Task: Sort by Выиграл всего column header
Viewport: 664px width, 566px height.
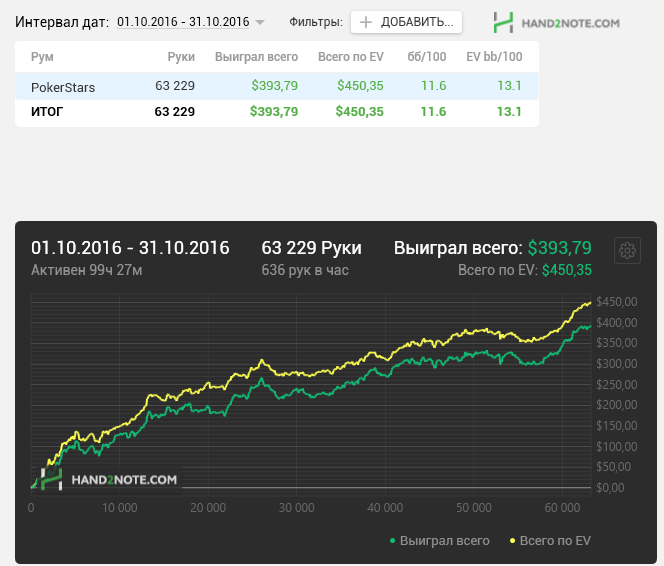Action: tap(256, 57)
